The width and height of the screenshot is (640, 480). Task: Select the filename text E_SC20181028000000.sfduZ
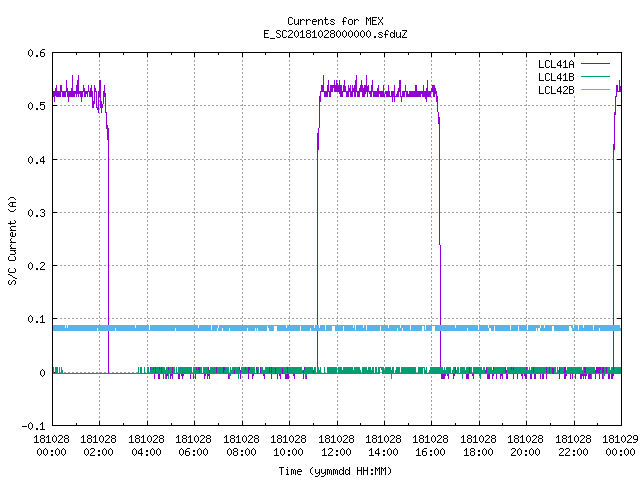(x=335, y=34)
